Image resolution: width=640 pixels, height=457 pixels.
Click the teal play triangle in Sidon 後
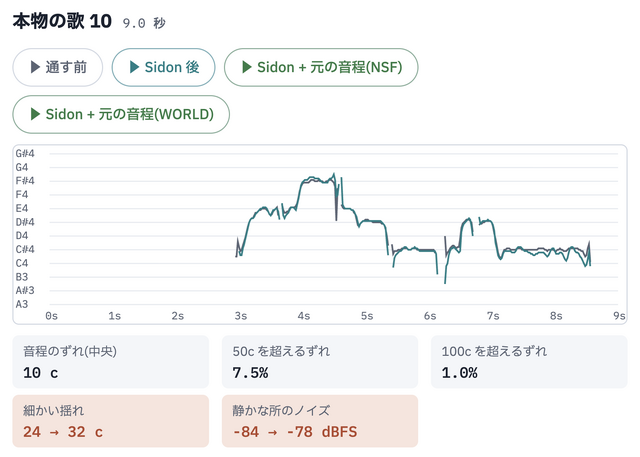[x=134, y=67]
